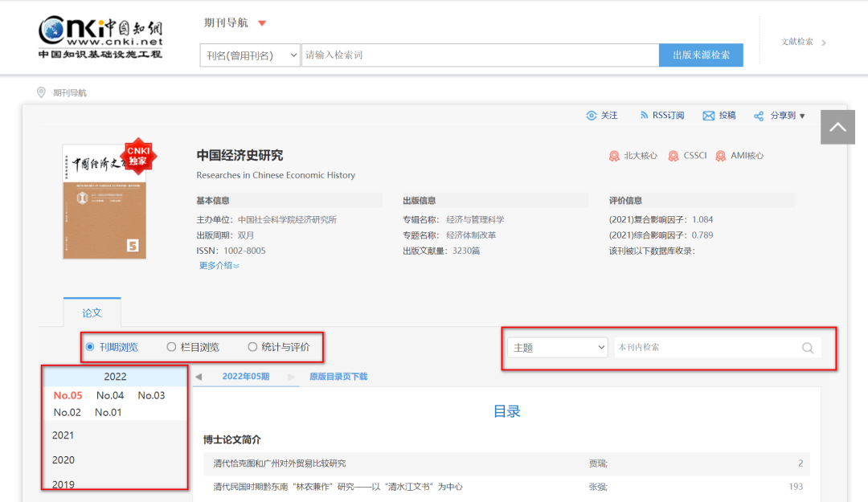Screen dimensions: 868x502
Task: Select the 栏目浏览 radio button
Action: (171, 347)
